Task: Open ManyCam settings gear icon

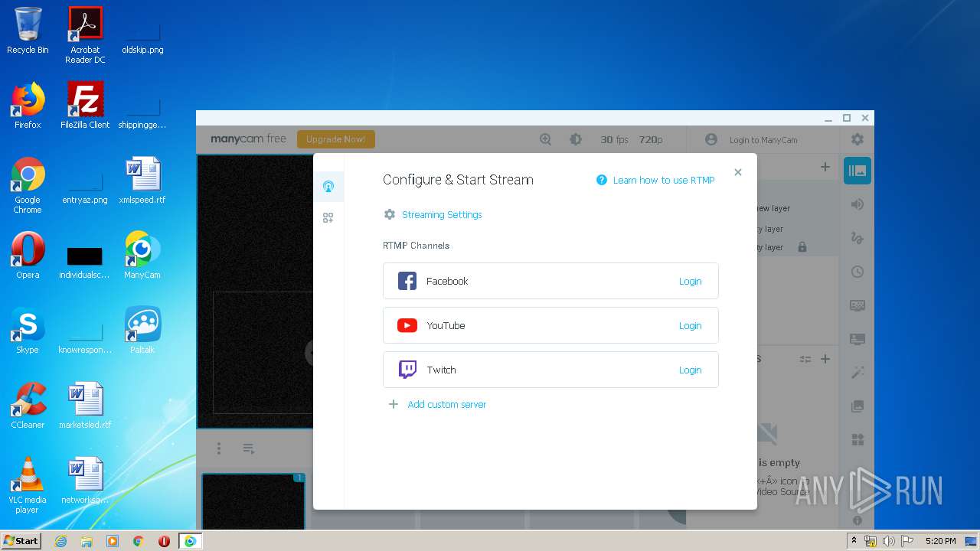Action: (x=857, y=139)
